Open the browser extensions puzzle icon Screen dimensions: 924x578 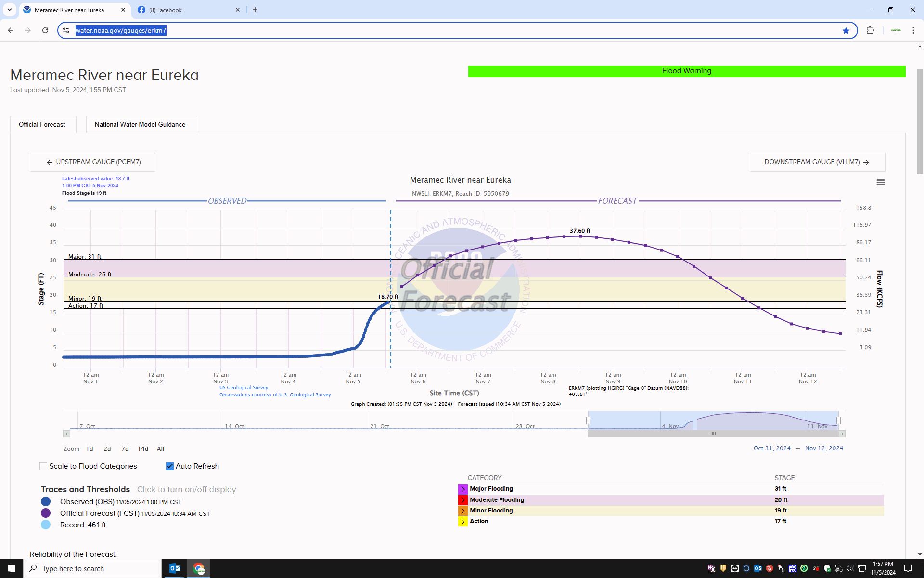click(870, 30)
